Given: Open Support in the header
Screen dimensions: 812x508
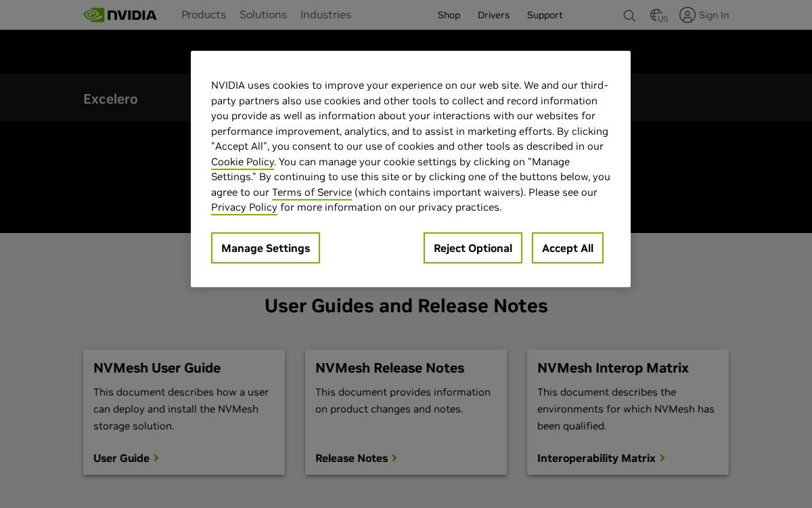Looking at the screenshot, I should [545, 15].
